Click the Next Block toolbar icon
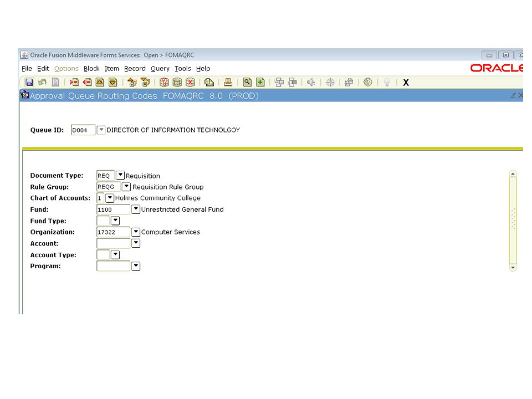The image size is (532, 399). [x=145, y=82]
